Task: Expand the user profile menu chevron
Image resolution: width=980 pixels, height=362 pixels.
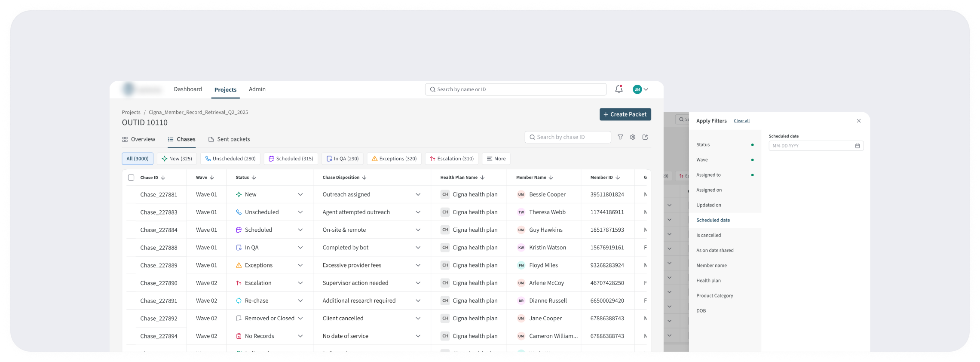Action: [x=646, y=89]
